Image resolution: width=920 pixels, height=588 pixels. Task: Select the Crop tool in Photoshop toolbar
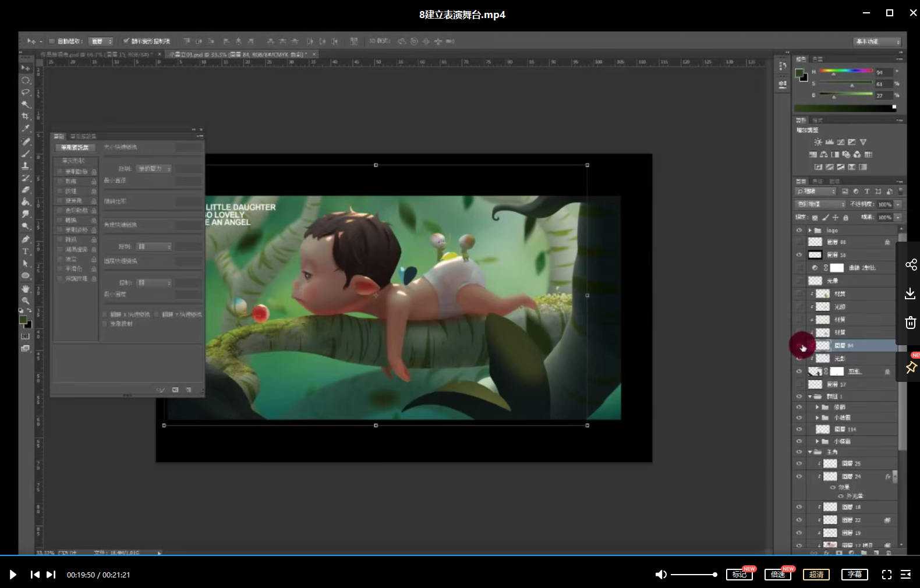(x=26, y=116)
